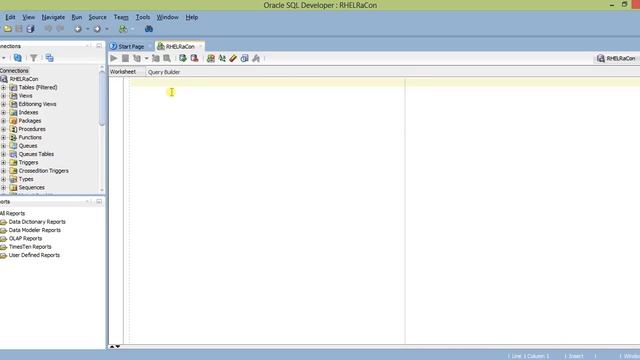640x360 pixels.
Task: Select the RHELRaCon connection node
Action: [24, 79]
